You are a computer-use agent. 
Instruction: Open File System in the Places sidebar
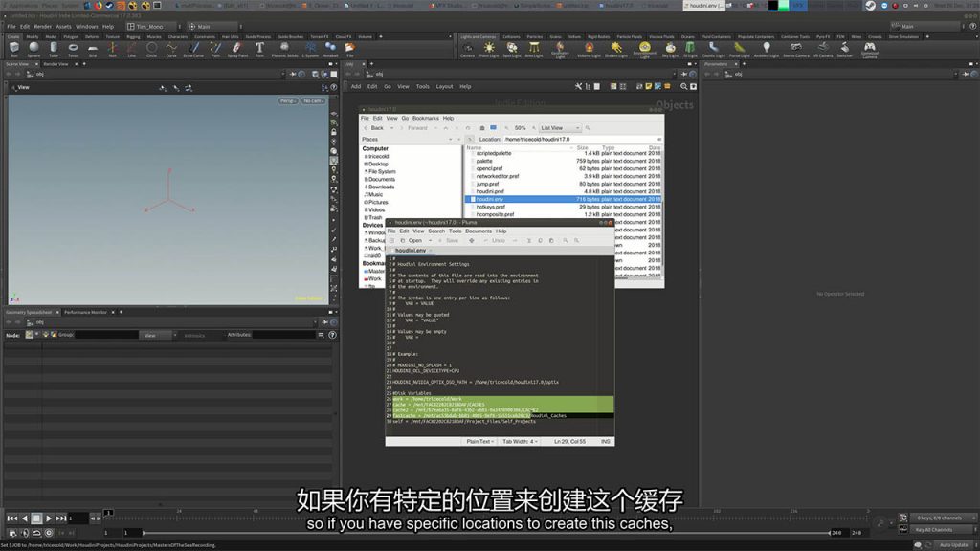click(x=381, y=172)
